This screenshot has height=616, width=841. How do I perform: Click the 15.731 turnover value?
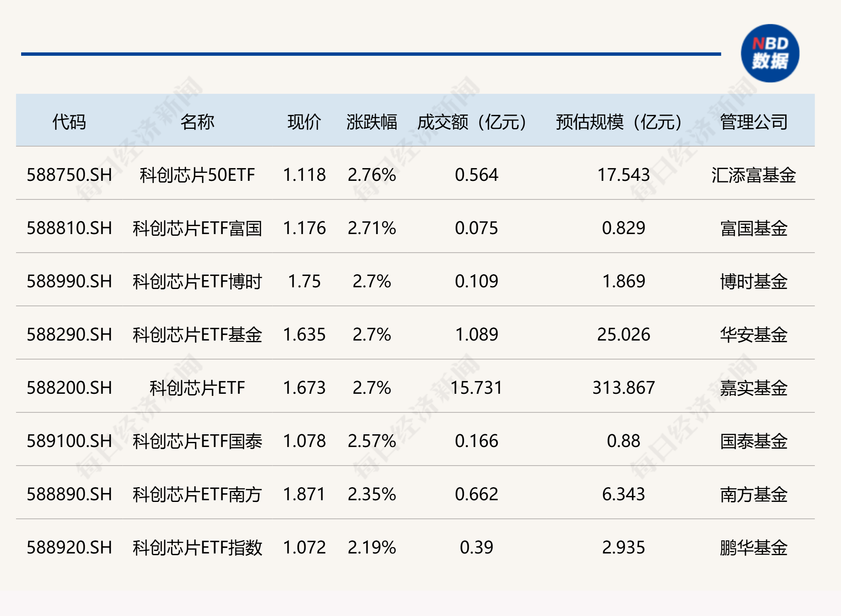(477, 388)
